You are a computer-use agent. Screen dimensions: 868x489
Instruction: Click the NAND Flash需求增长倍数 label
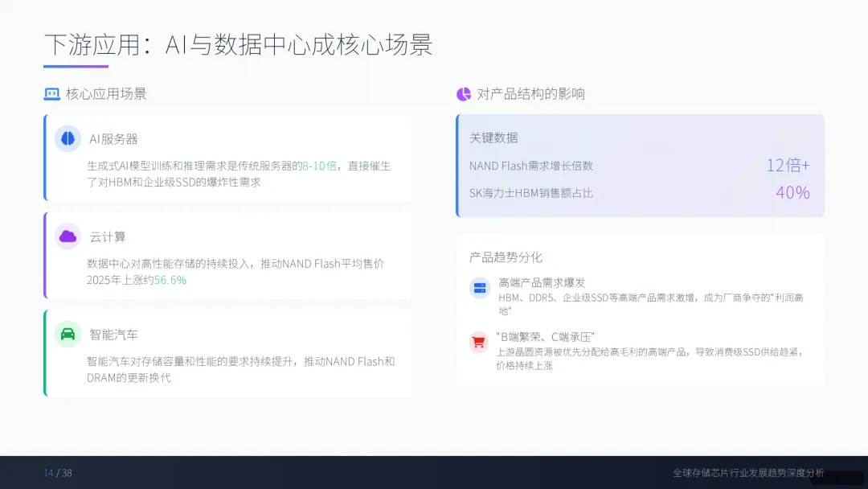531,166
